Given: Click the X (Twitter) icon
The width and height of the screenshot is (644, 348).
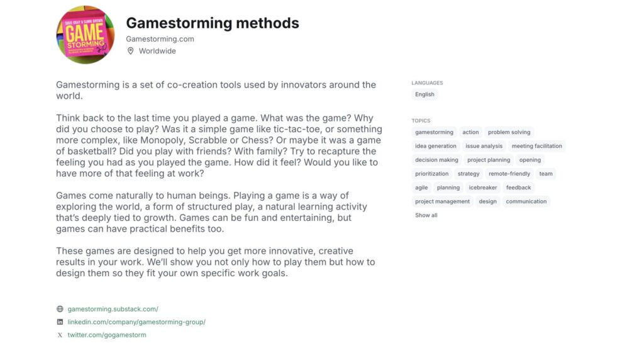Looking at the screenshot, I should [x=60, y=335].
